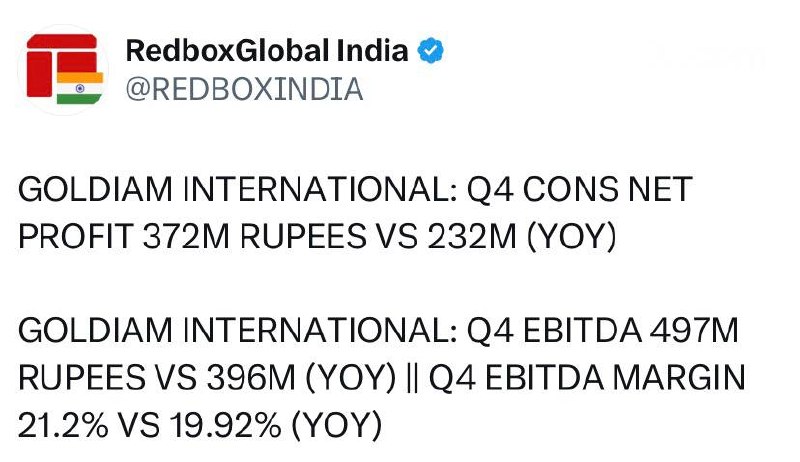The height and width of the screenshot is (462, 800).
Task: Click the word PROFIT in the first paragraph
Action: pos(76,237)
